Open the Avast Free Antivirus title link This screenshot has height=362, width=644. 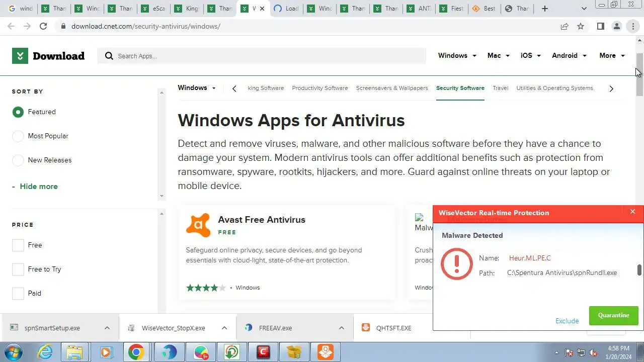pos(262,220)
